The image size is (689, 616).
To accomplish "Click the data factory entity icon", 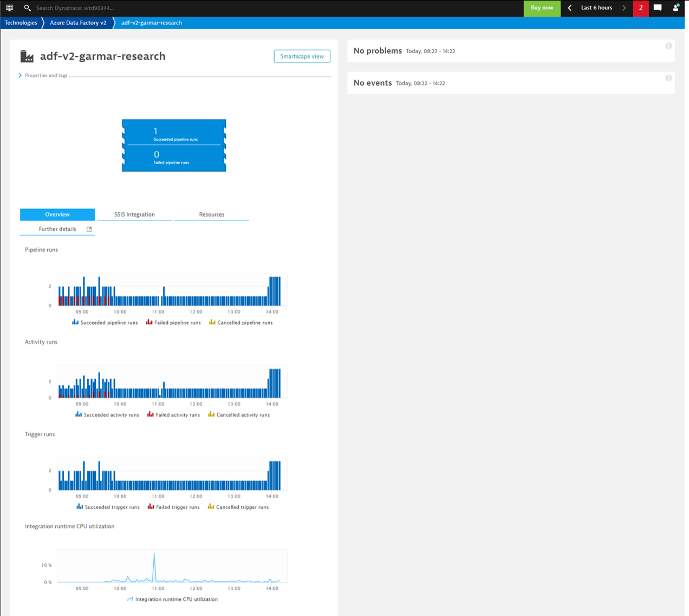I will coord(27,56).
